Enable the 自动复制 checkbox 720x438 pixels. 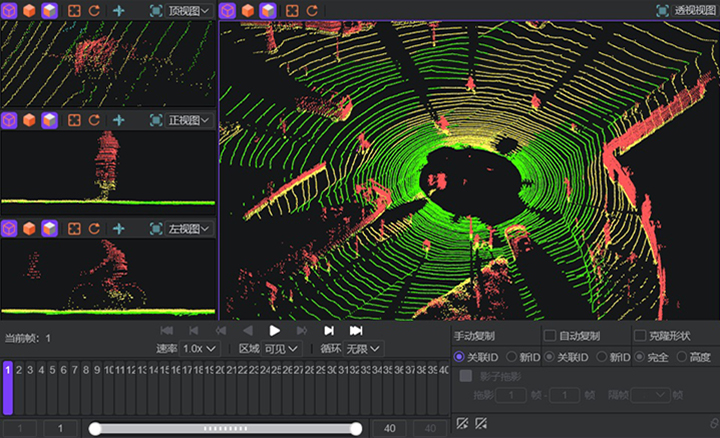click(549, 336)
